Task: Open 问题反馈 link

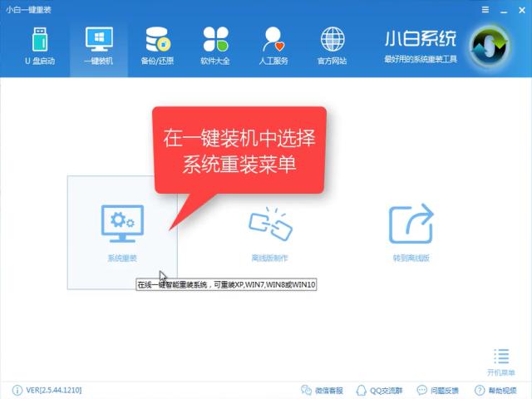Action: tap(438, 390)
